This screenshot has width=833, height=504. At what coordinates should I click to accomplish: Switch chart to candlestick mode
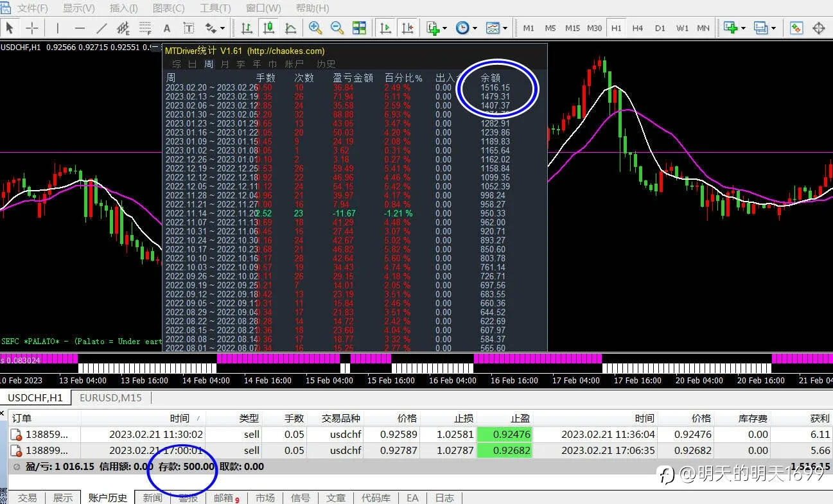point(268,28)
